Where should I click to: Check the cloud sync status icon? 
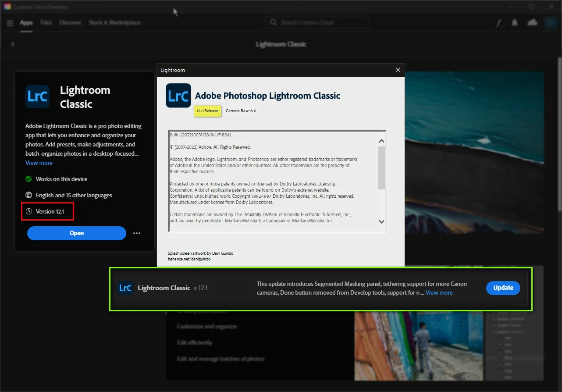[532, 23]
